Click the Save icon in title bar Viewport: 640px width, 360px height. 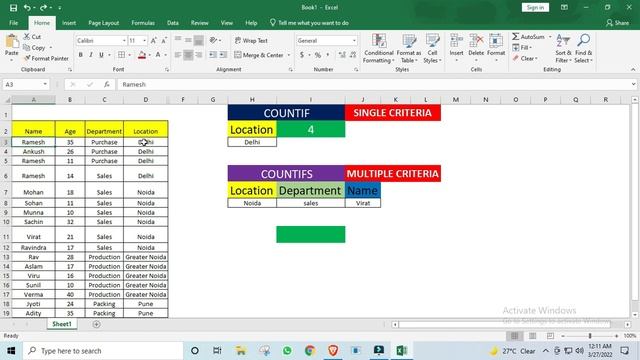[x=13, y=8]
